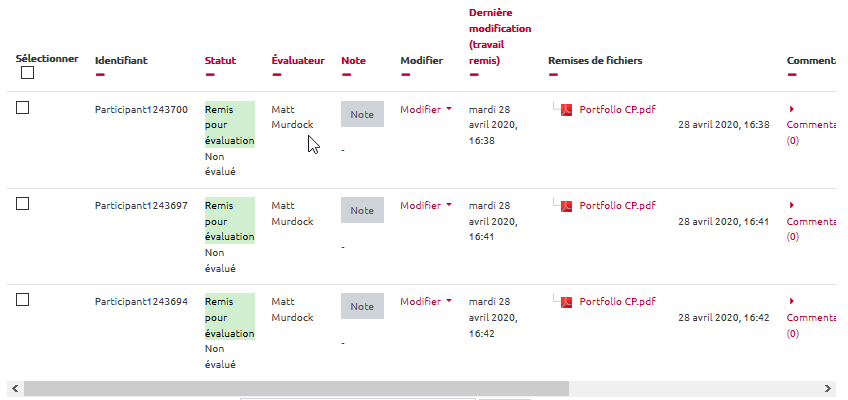Open Portfolio CP.pdf link of Participant1243694
This screenshot has height=400, width=848.
[617, 302]
